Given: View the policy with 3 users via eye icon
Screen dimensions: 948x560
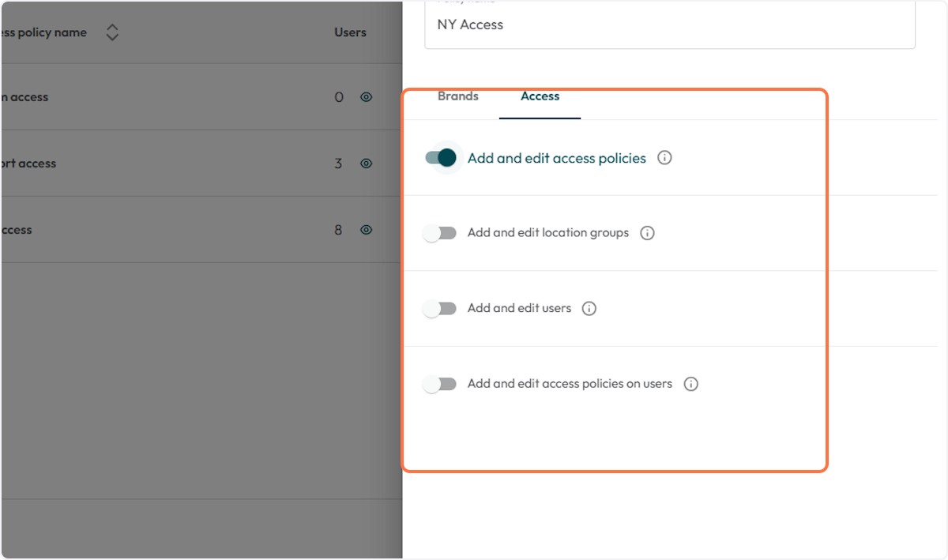Looking at the screenshot, I should pyautogui.click(x=366, y=163).
